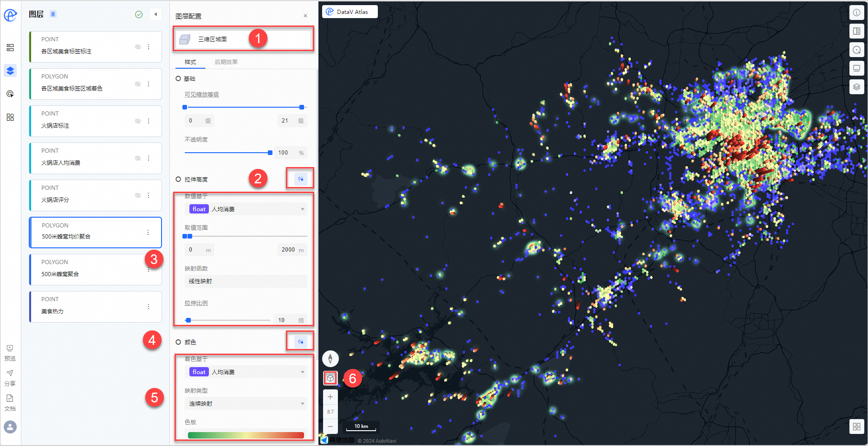This screenshot has width=868, height=446.
Task: Click the opacity slider handle
Action: (270, 153)
